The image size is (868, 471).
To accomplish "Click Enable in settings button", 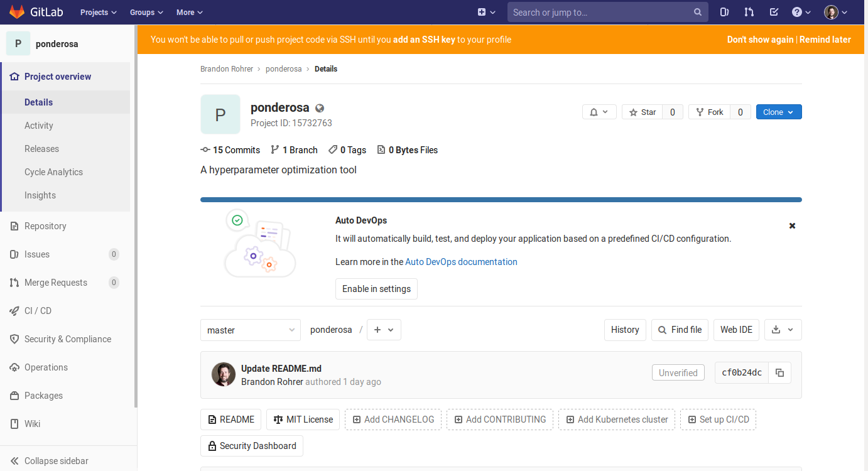I will click(376, 289).
